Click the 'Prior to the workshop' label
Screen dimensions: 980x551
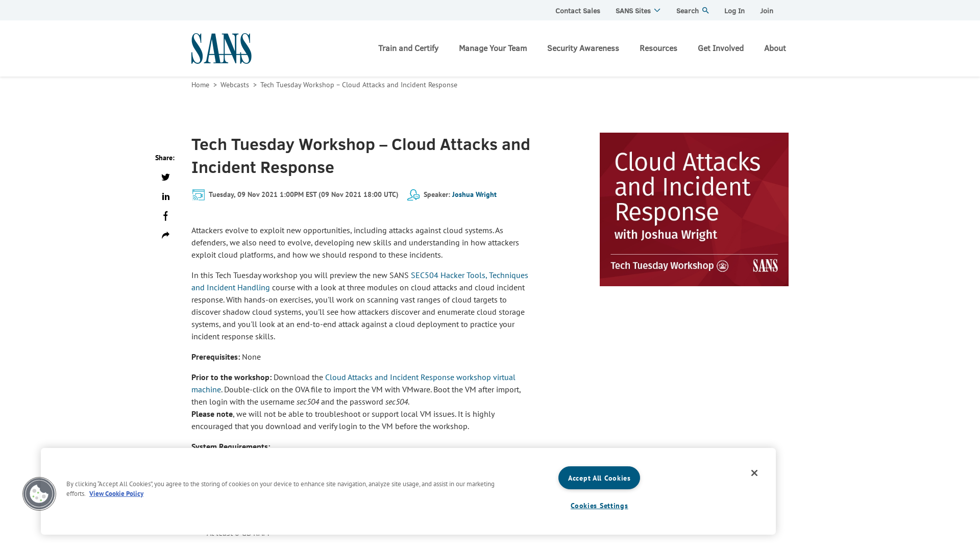click(x=232, y=377)
